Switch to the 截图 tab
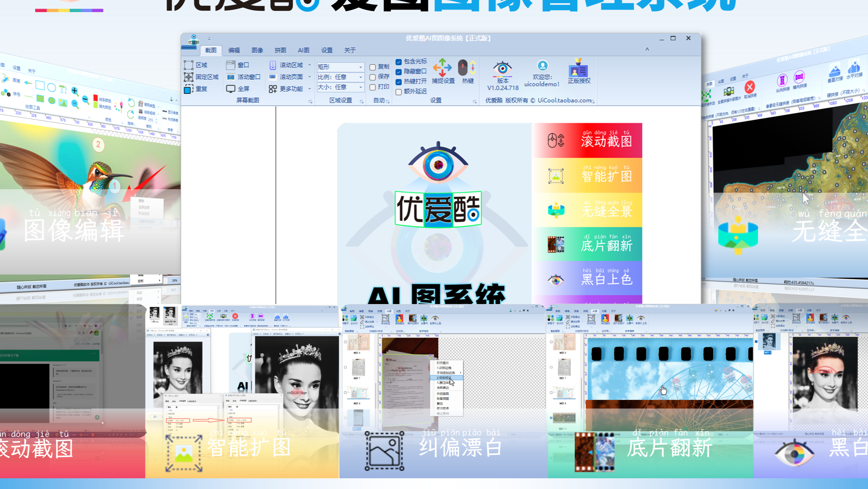 click(211, 50)
